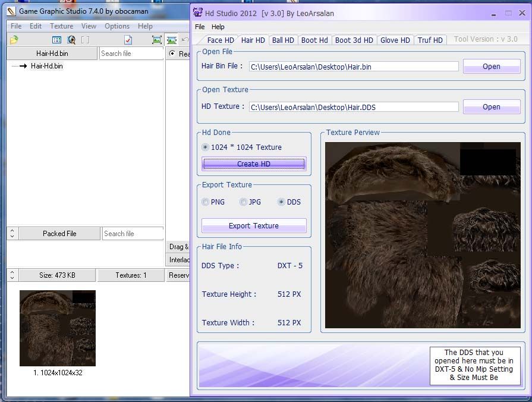Click the stretch-image icon with horizontal arrows
The width and height of the screenshot is (532, 402).
coord(172,40)
